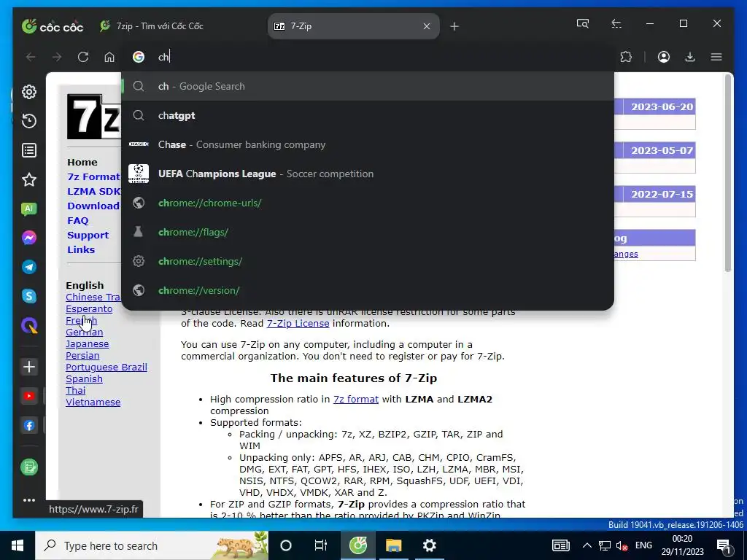Image resolution: width=747 pixels, height=560 pixels.
Task: Open the Cốc Cốc sidebar settings gear
Action: [29, 92]
